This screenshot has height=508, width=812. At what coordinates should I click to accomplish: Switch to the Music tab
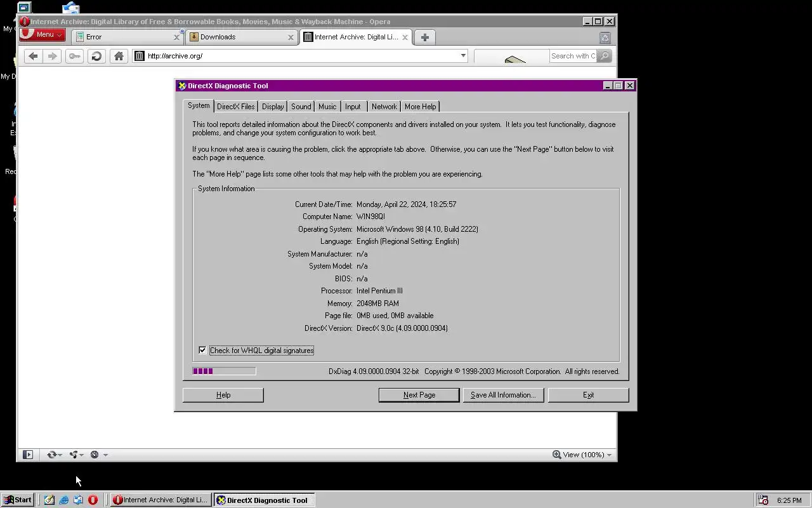tap(327, 107)
